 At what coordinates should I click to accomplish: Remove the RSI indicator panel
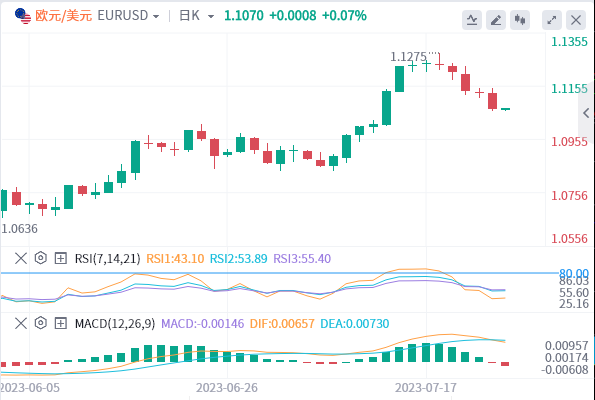click(21, 258)
